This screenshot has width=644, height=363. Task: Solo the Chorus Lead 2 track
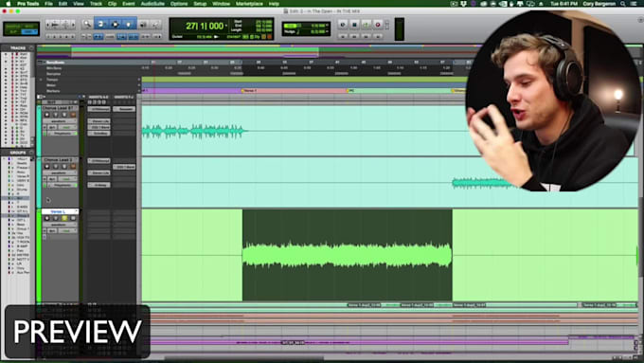pyautogui.click(x=64, y=167)
